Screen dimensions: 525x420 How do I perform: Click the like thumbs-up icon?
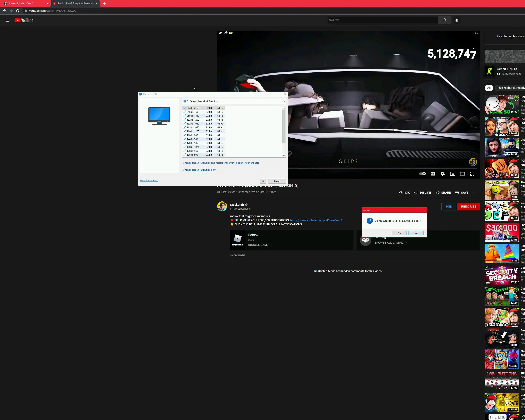[x=401, y=193]
